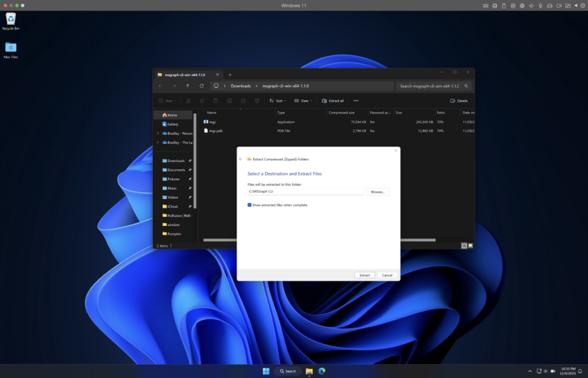This screenshot has height=378, width=588.
Task: Click the Cut scissors icon
Action: point(188,101)
